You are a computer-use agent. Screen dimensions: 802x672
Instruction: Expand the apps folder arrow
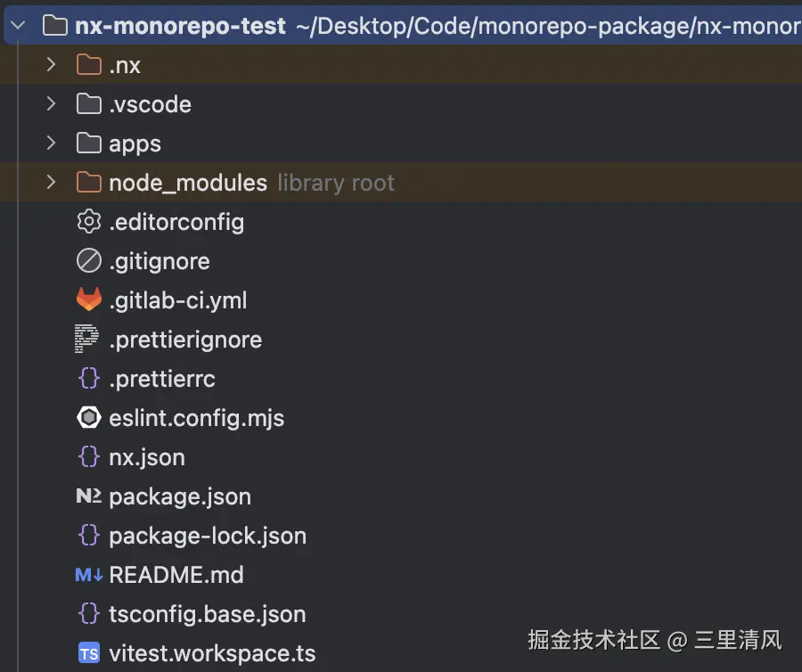pos(51,143)
